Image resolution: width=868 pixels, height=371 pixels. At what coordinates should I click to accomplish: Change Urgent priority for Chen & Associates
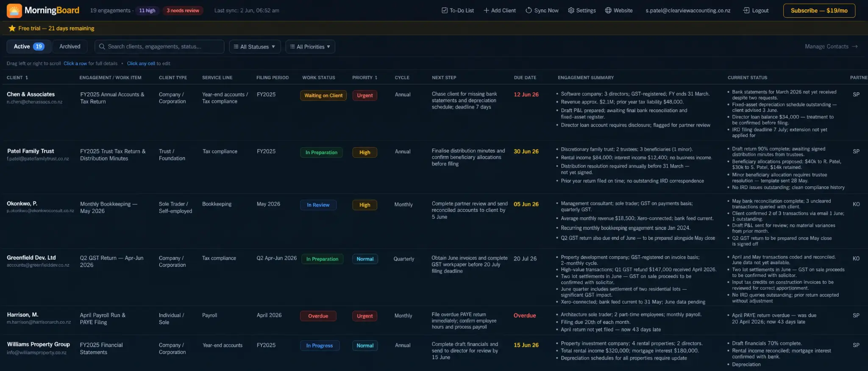(364, 96)
